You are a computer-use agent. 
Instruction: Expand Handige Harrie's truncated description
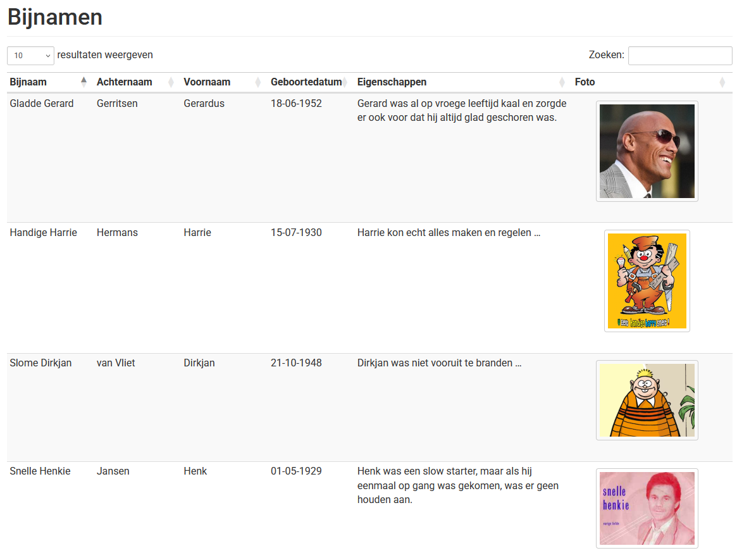pos(536,233)
